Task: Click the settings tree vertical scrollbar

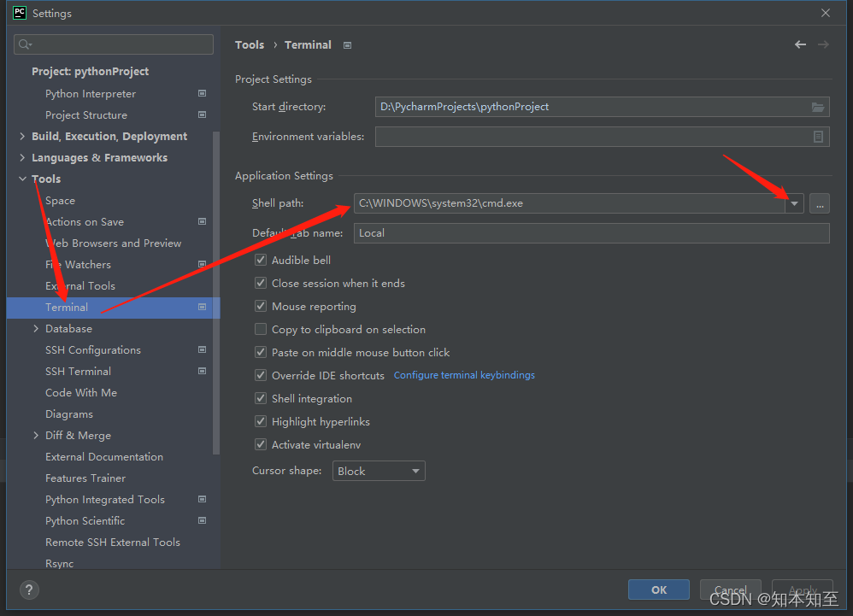Action: point(216,292)
